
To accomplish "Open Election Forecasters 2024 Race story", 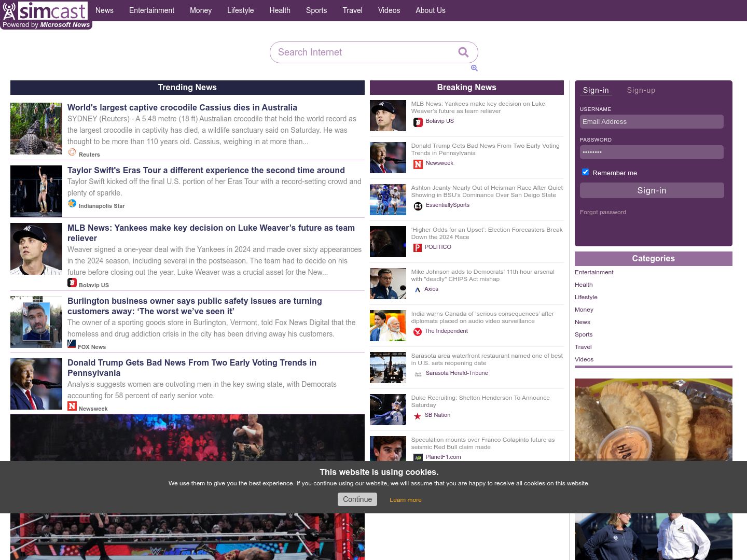I will click(x=487, y=233).
